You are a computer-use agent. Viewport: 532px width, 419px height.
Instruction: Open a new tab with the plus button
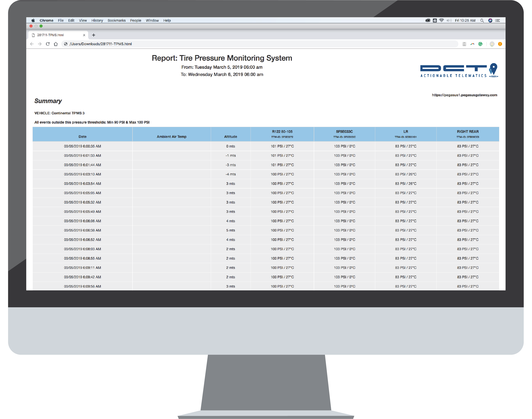pyautogui.click(x=94, y=35)
